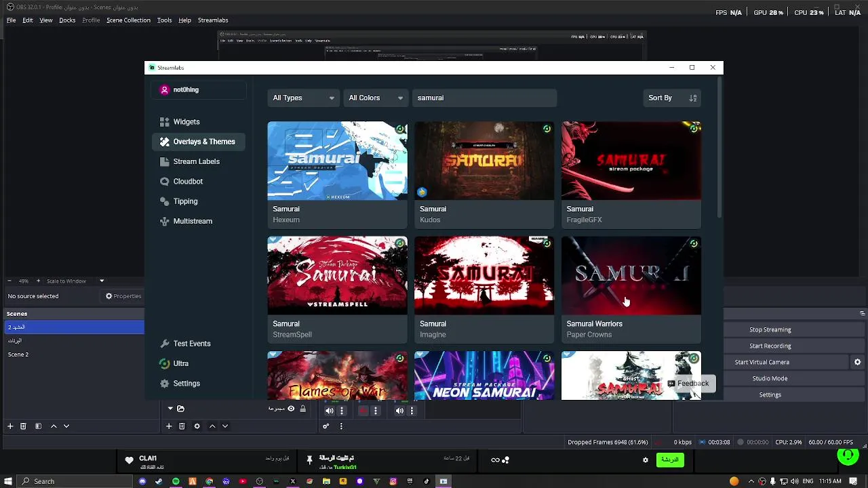Select Overlays & Themes in the sidebar
The height and width of the screenshot is (488, 868).
(x=197, y=142)
